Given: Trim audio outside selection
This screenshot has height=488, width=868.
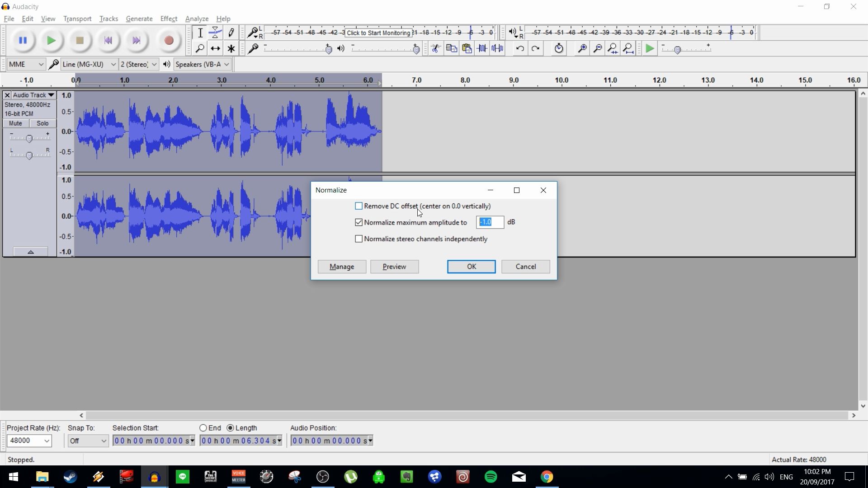Looking at the screenshot, I should click(482, 48).
